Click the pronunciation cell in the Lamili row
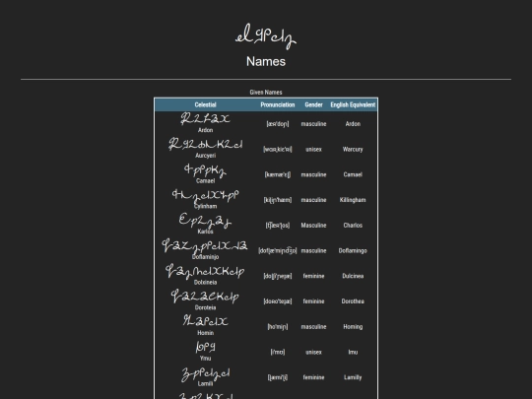 coord(278,377)
